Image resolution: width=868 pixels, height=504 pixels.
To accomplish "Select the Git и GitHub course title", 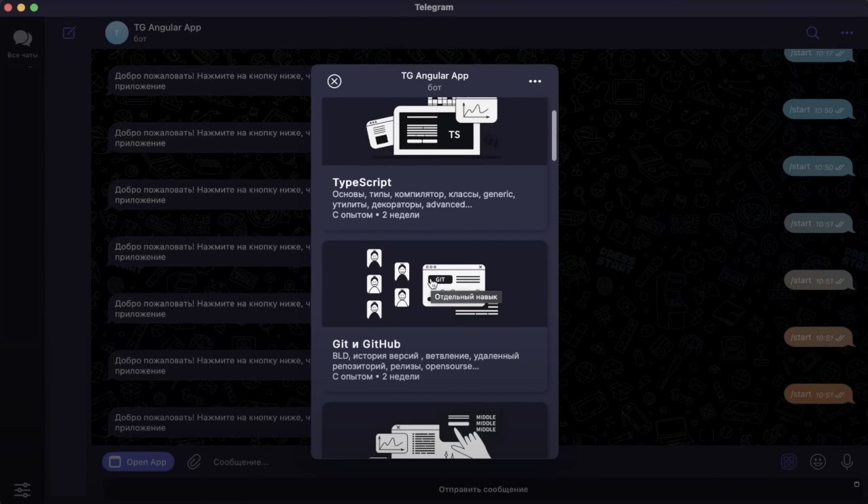I will tap(366, 344).
